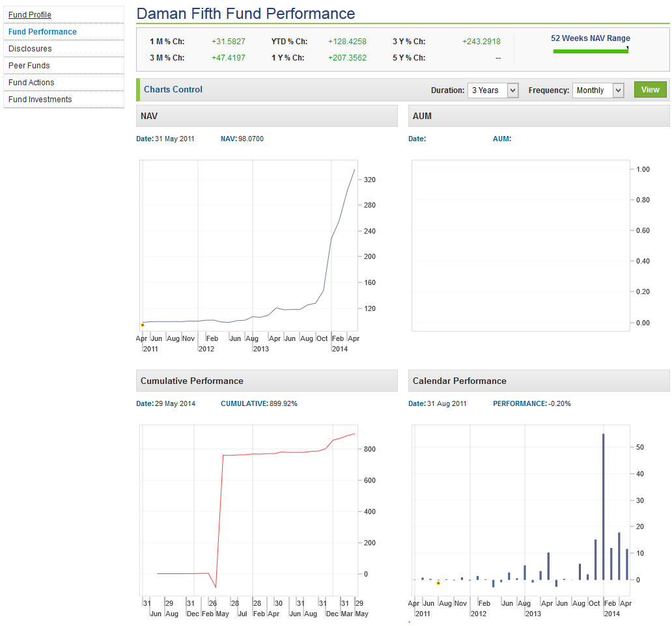The width and height of the screenshot is (672, 626).
Task: Go to Disclosures section
Action: 30,49
